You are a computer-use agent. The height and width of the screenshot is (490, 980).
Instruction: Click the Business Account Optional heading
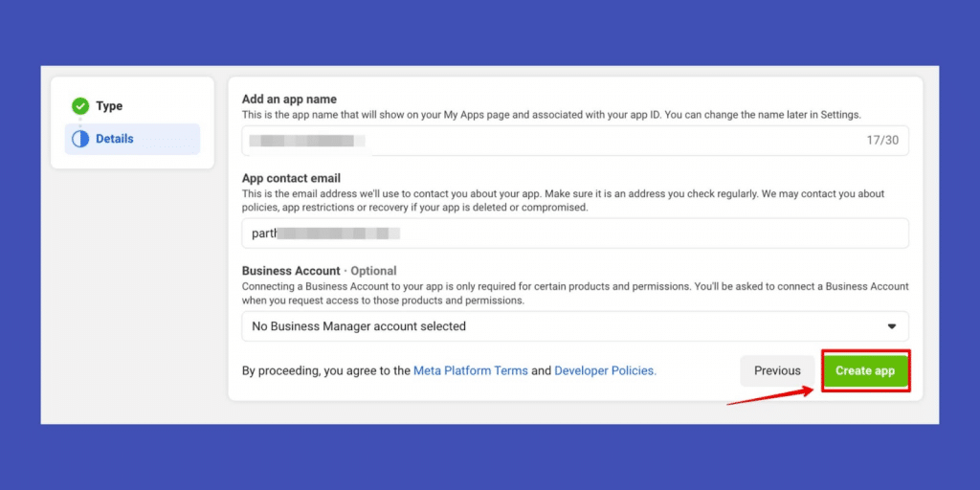point(320,271)
